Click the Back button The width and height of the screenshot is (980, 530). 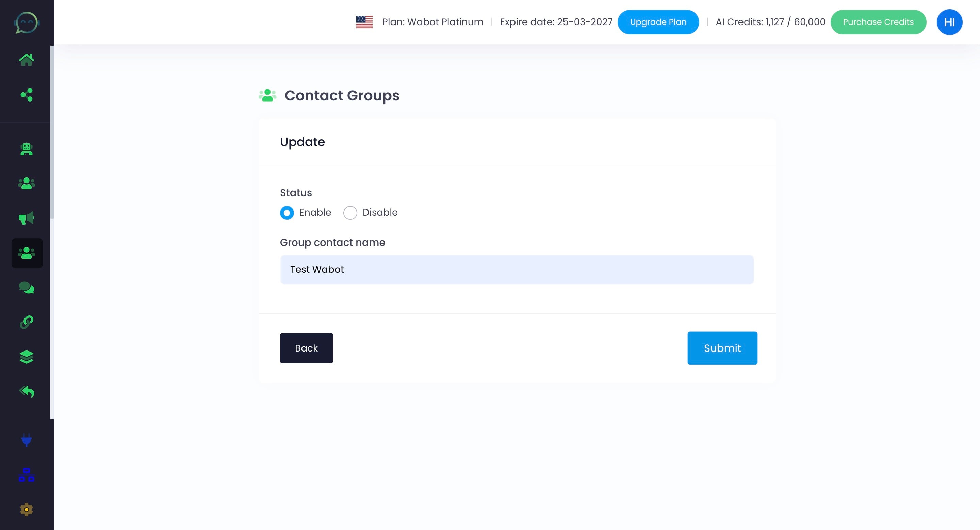coord(306,348)
